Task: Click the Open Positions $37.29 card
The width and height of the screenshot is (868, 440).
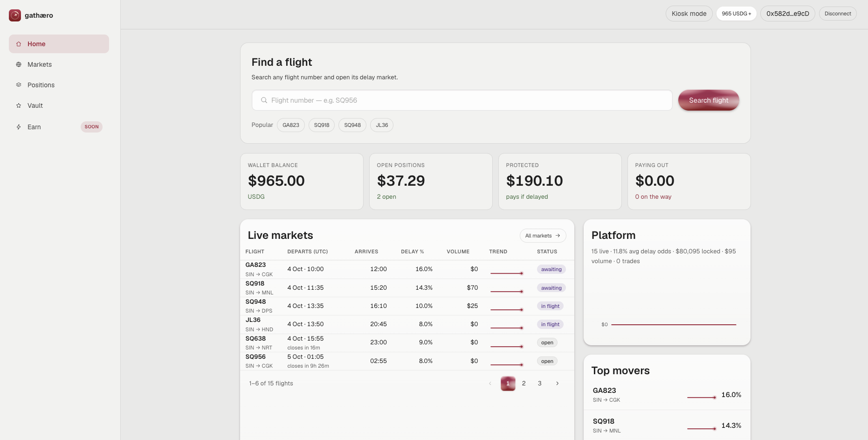Action: 431,182
